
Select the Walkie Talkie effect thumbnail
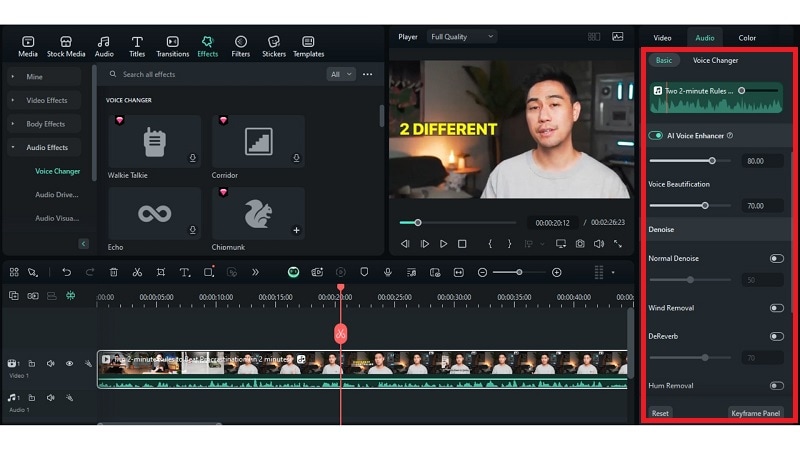[155, 141]
